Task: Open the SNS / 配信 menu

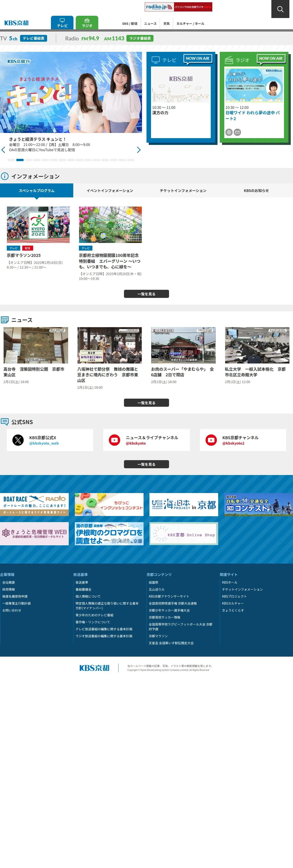Action: click(129, 24)
